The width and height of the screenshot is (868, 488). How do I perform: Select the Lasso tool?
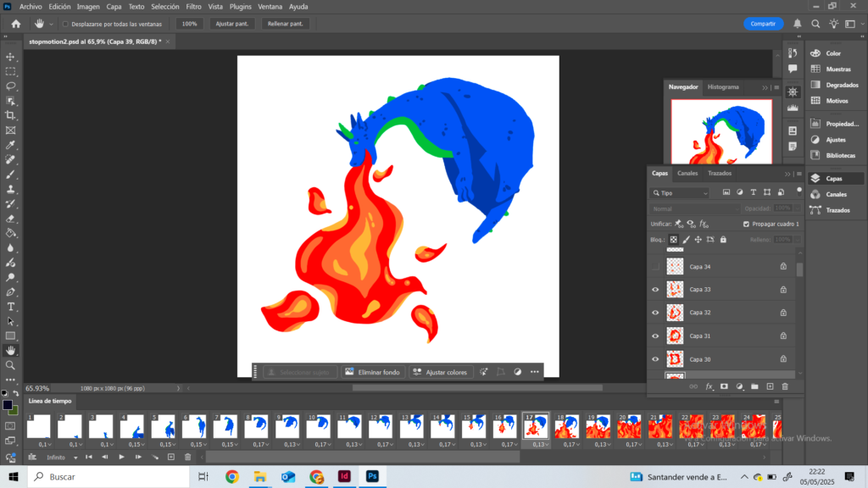(11, 86)
